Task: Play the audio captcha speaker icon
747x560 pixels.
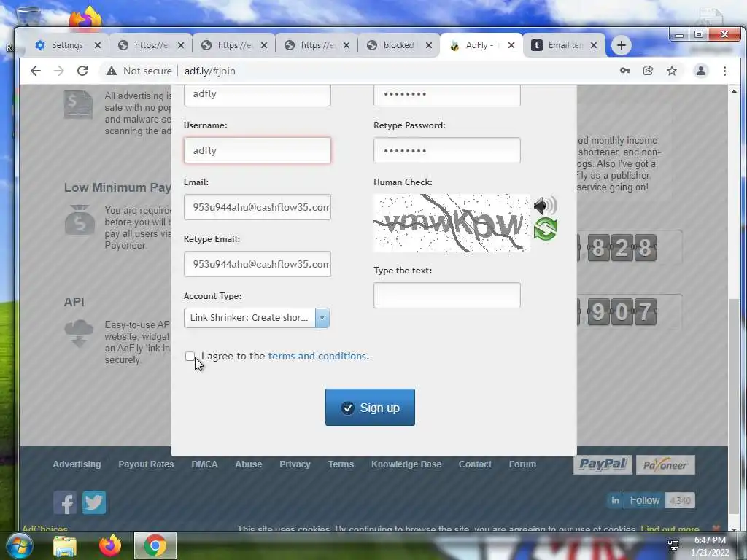Action: pyautogui.click(x=545, y=205)
